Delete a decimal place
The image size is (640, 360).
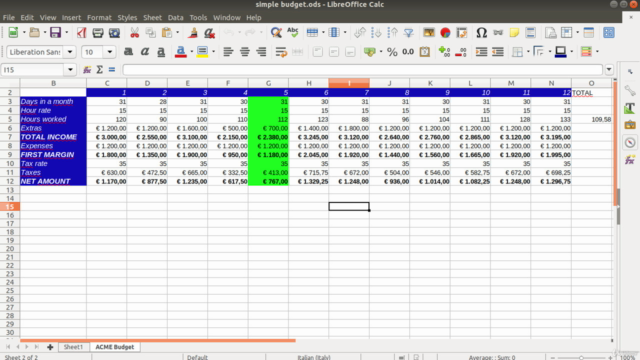click(461, 52)
